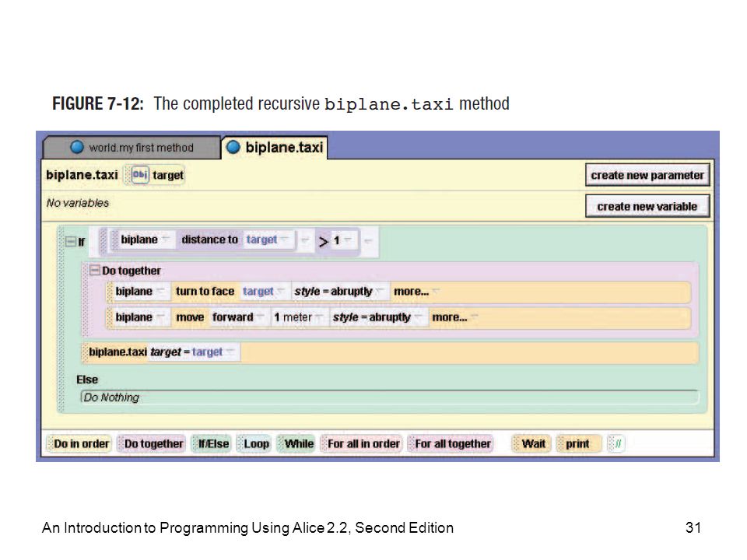This screenshot has height=560, width=747.
Task: Click the blue globe icon on world.my first method tab
Action: (77, 147)
